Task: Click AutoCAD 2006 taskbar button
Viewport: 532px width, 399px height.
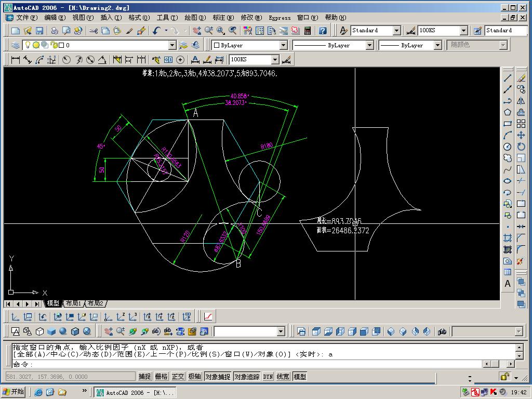Action: coord(136,393)
